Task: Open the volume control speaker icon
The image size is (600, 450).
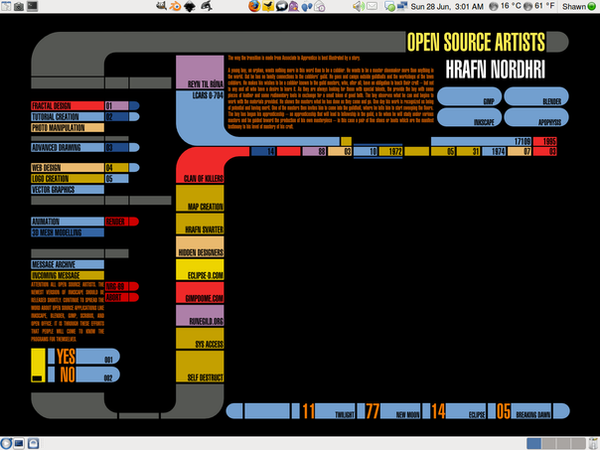Action: click(358, 6)
